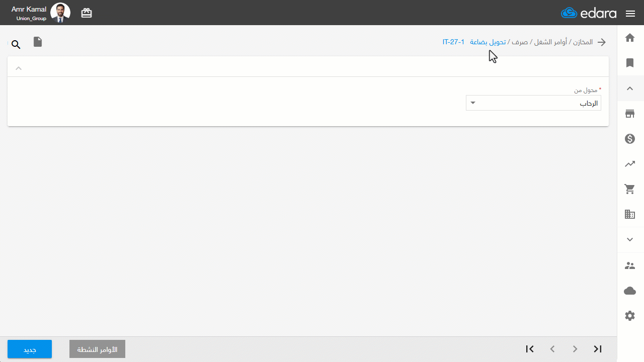
Task: Open the trending chart sidebar icon
Action: 630,164
